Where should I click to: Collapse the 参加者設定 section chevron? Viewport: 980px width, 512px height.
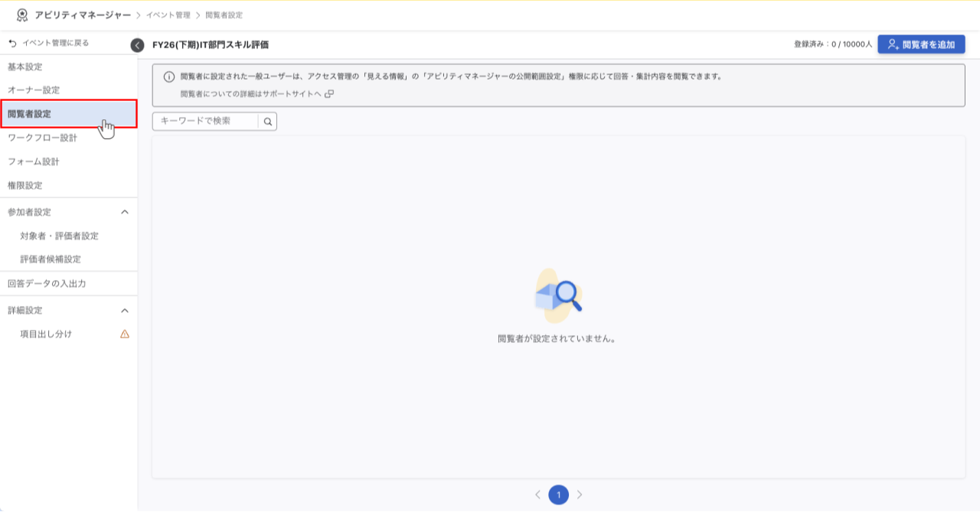(125, 212)
